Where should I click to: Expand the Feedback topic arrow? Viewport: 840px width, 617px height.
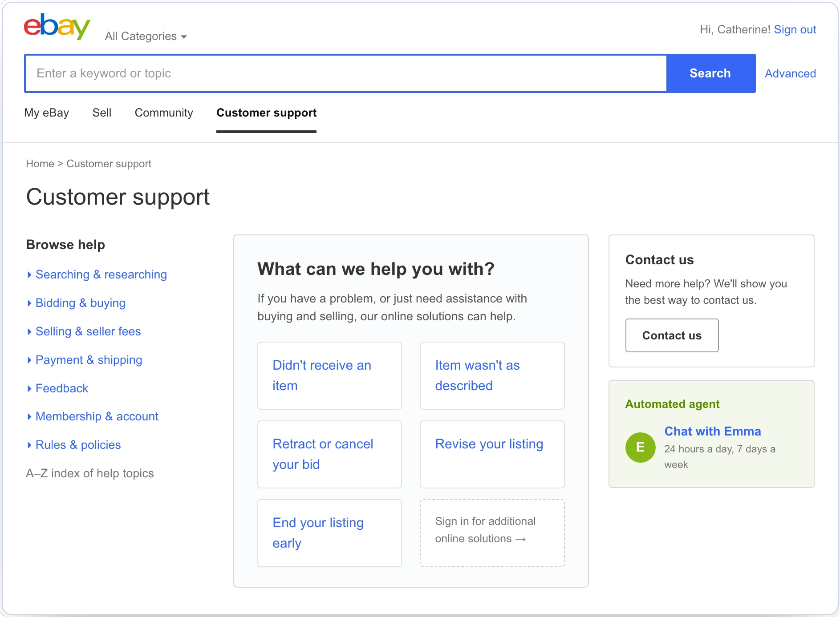(x=29, y=389)
